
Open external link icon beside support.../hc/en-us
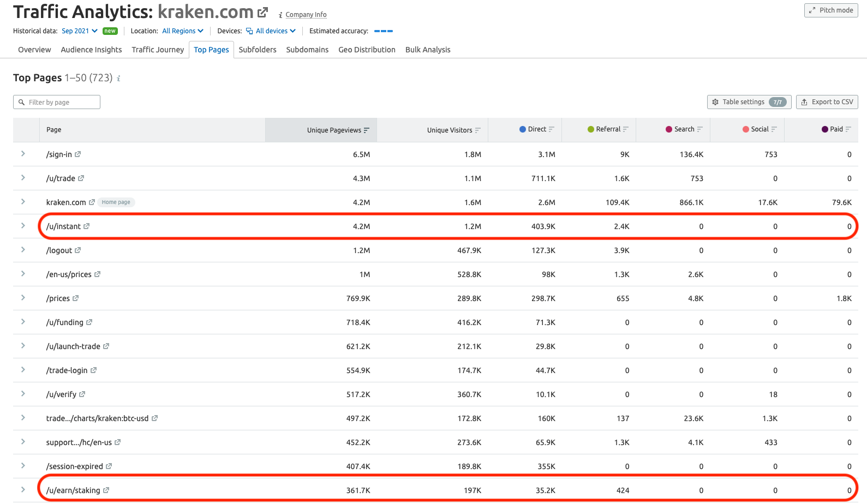click(118, 442)
